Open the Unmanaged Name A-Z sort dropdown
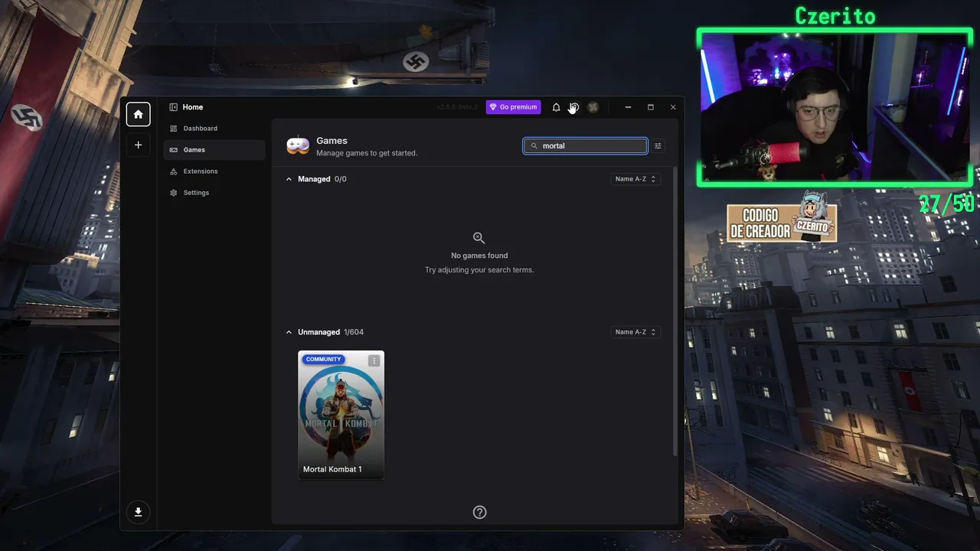Screen dimensions: 980x551 tap(635, 332)
